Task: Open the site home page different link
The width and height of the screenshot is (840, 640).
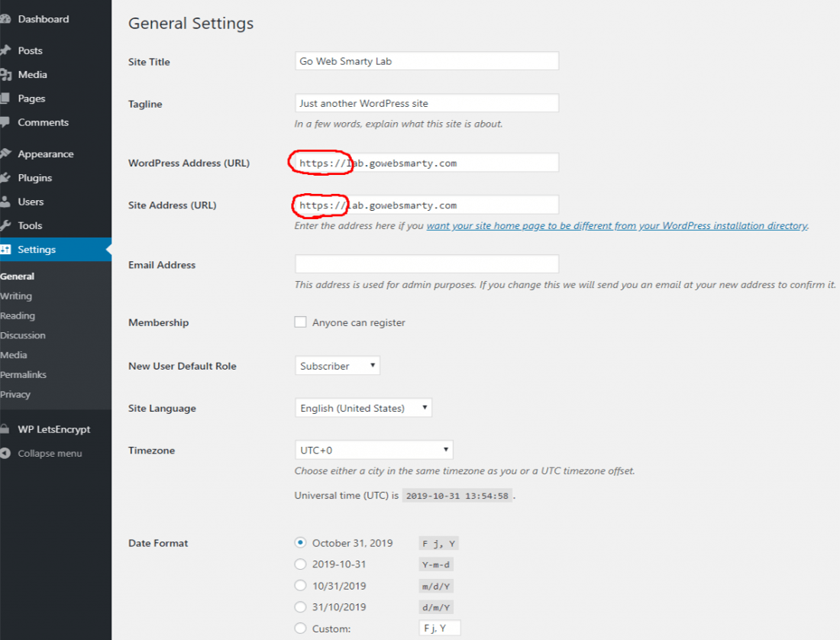Action: click(617, 226)
